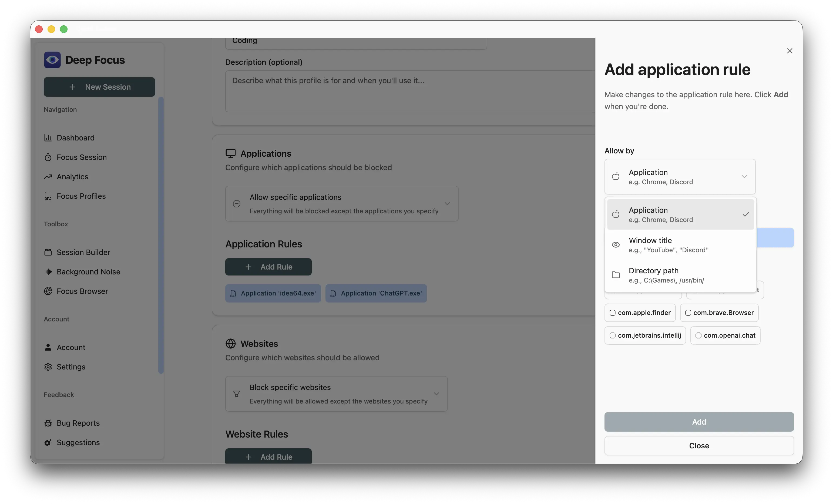The image size is (833, 504).
Task: Click the Focus Browser globe icon
Action: coord(48,291)
